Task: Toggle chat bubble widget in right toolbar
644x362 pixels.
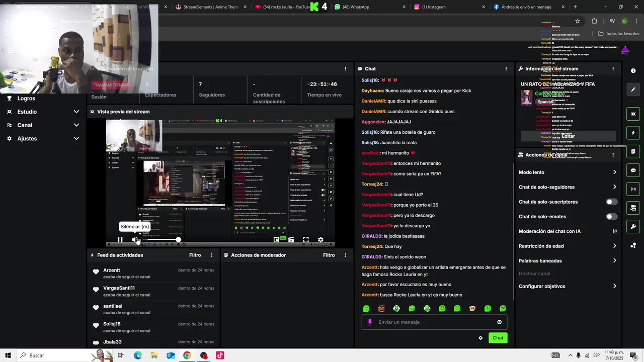Action: point(633,170)
